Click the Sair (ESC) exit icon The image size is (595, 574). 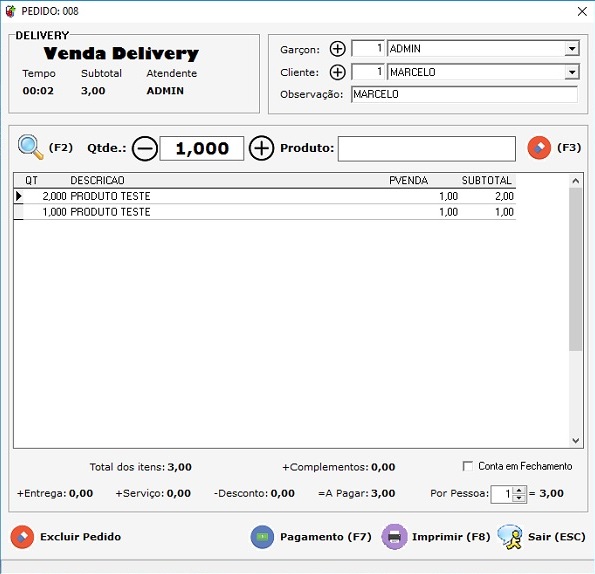510,537
